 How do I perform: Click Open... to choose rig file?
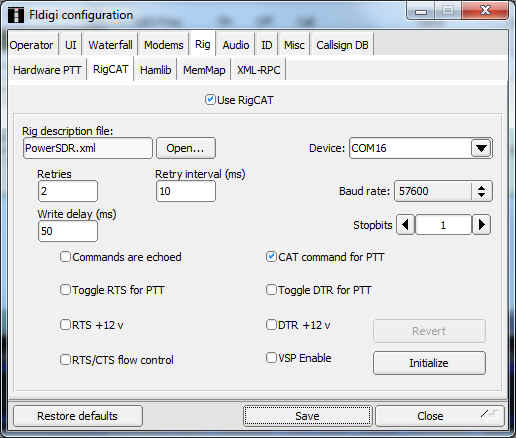(186, 148)
